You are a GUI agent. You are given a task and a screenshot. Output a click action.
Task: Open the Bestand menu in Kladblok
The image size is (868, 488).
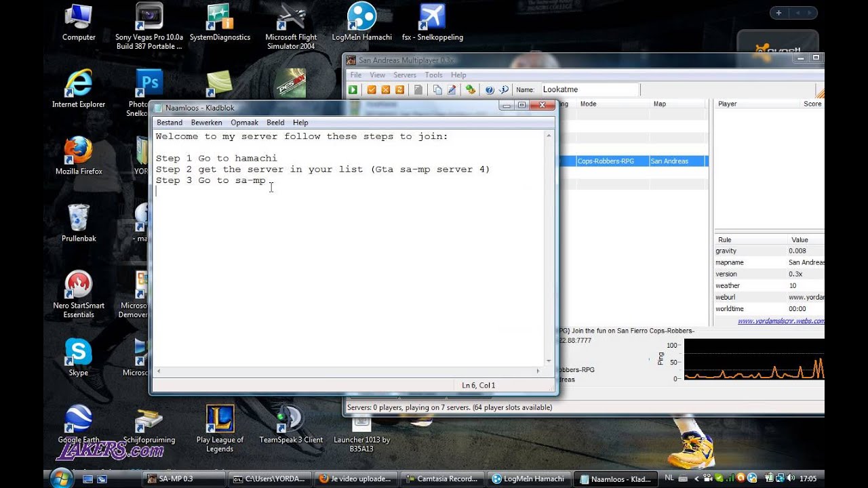tap(170, 123)
